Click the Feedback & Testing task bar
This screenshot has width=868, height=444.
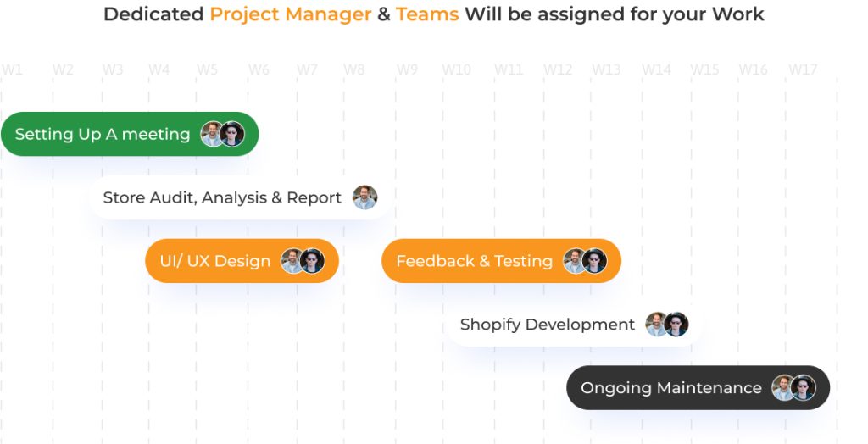click(474, 261)
